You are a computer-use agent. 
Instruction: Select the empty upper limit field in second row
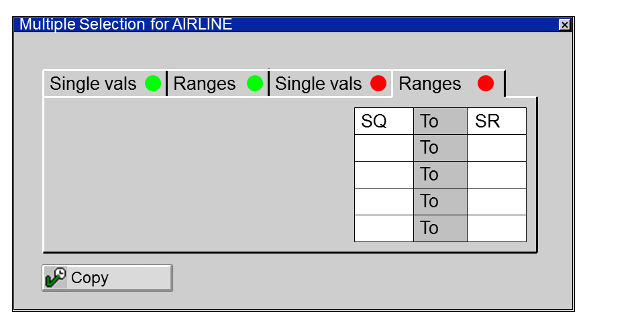point(496,148)
